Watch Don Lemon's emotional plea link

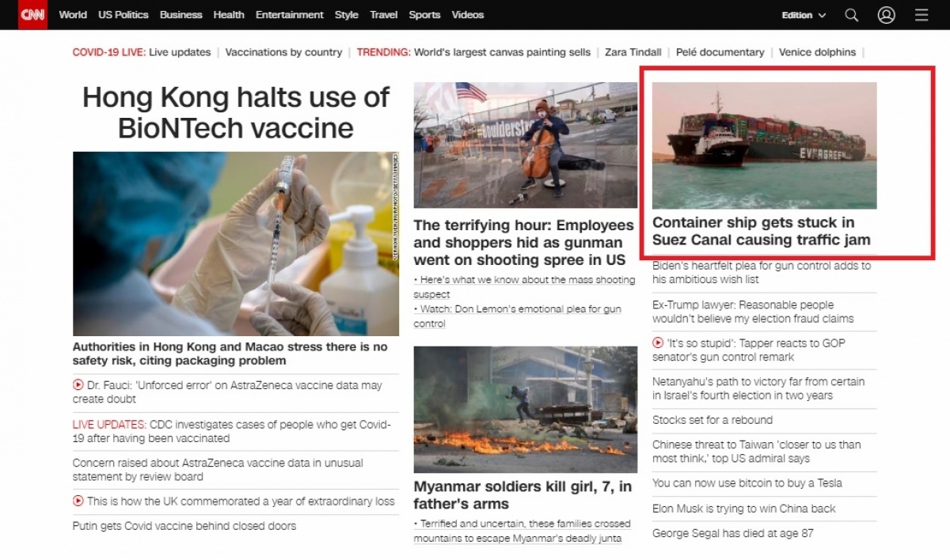click(x=518, y=316)
